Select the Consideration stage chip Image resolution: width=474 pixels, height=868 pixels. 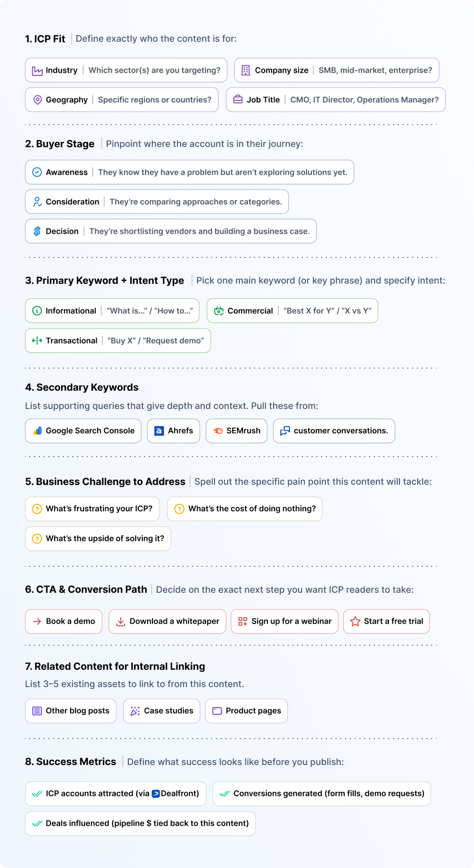[157, 202]
